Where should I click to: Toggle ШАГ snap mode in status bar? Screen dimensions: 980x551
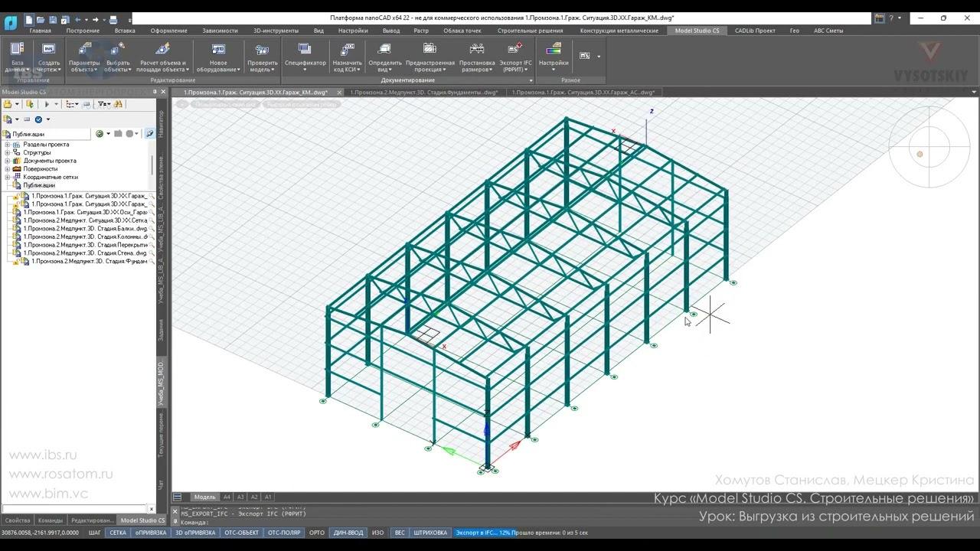pyautogui.click(x=95, y=533)
